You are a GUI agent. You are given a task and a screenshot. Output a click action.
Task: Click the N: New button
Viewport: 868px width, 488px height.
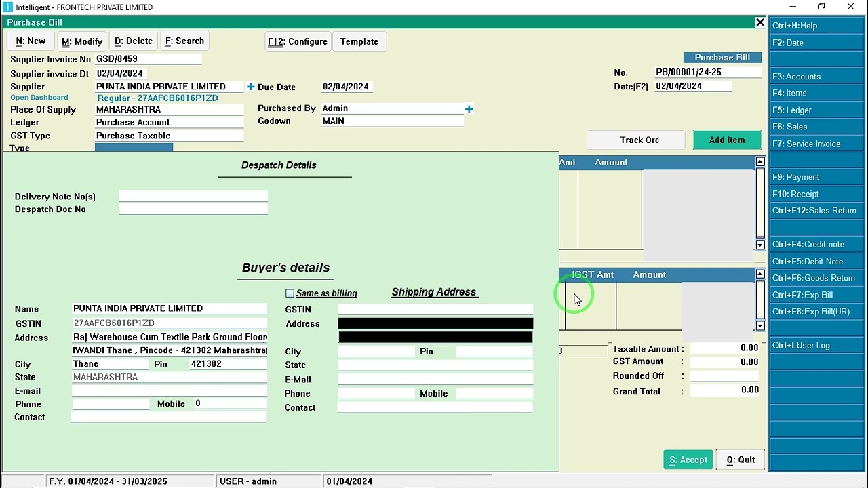31,41
